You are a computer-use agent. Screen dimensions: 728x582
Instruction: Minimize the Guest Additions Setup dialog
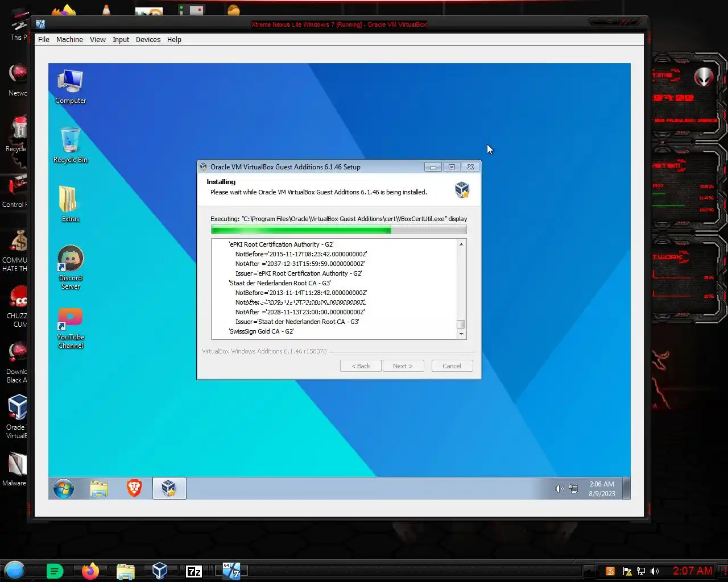[x=433, y=167]
